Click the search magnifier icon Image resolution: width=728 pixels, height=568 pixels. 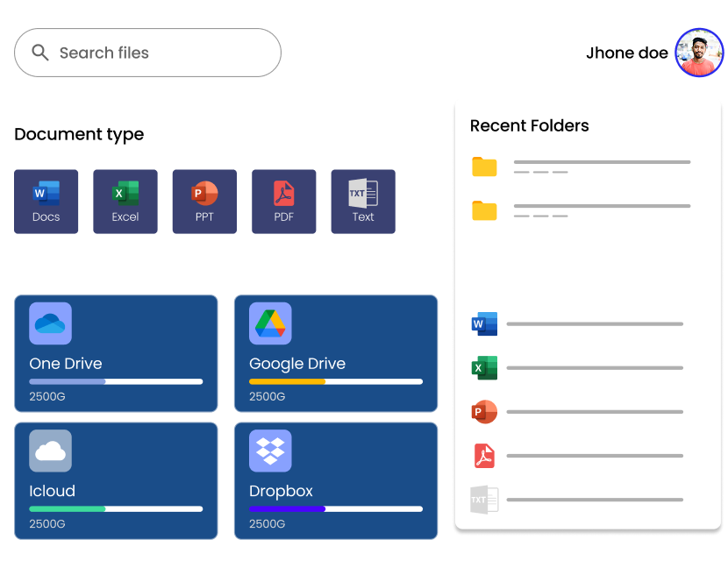pos(40,53)
